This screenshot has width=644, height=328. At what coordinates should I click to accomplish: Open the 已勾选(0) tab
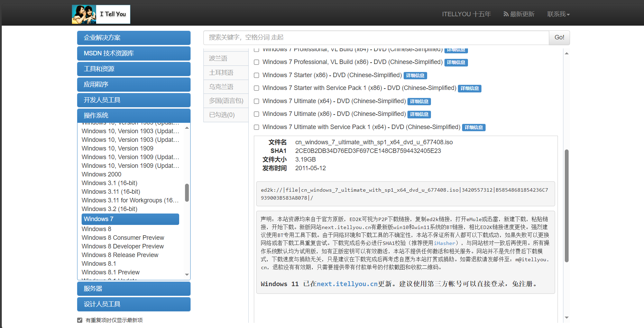pyautogui.click(x=226, y=115)
